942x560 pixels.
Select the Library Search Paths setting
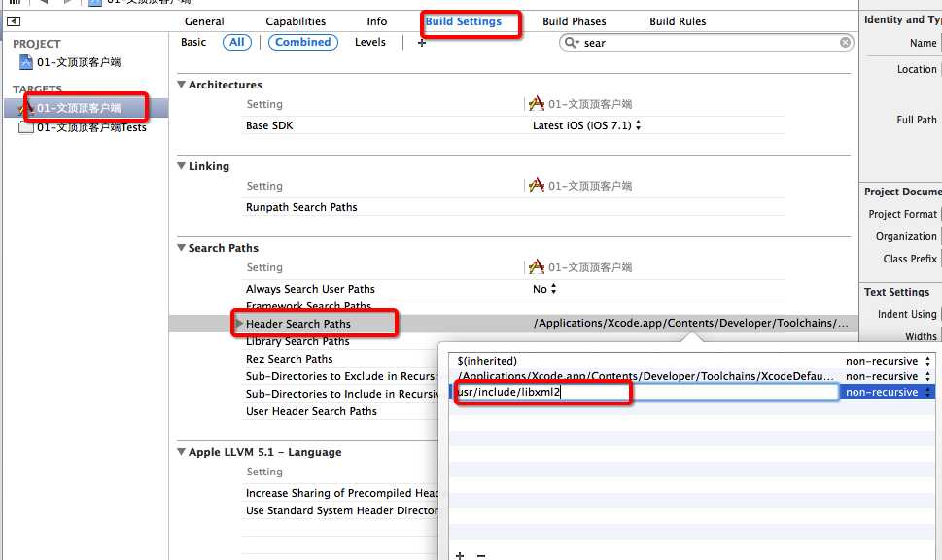point(297,341)
